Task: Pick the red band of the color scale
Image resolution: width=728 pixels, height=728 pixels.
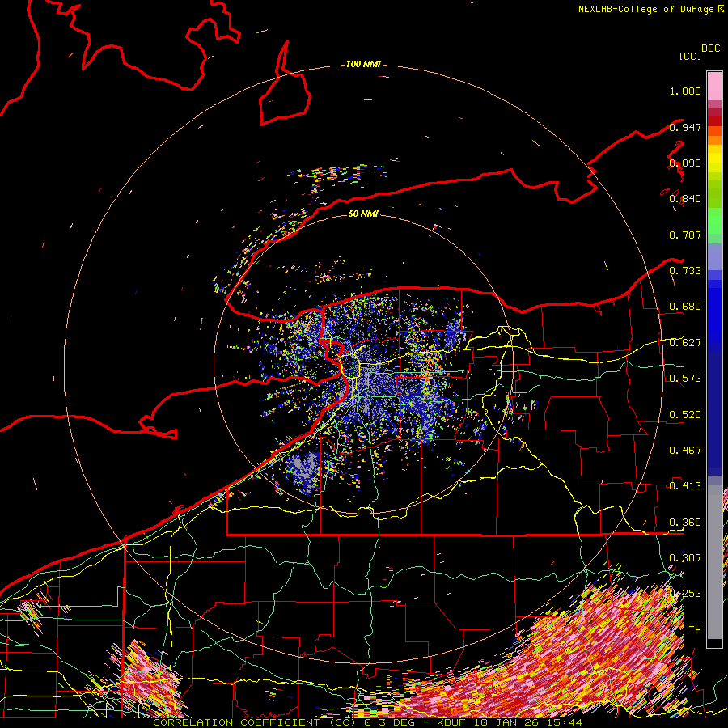Action: pos(714,121)
